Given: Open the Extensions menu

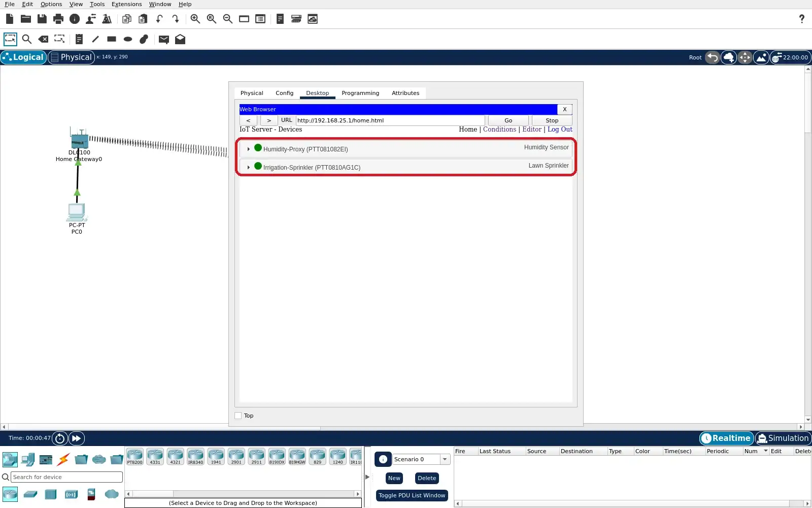Looking at the screenshot, I should point(126,4).
